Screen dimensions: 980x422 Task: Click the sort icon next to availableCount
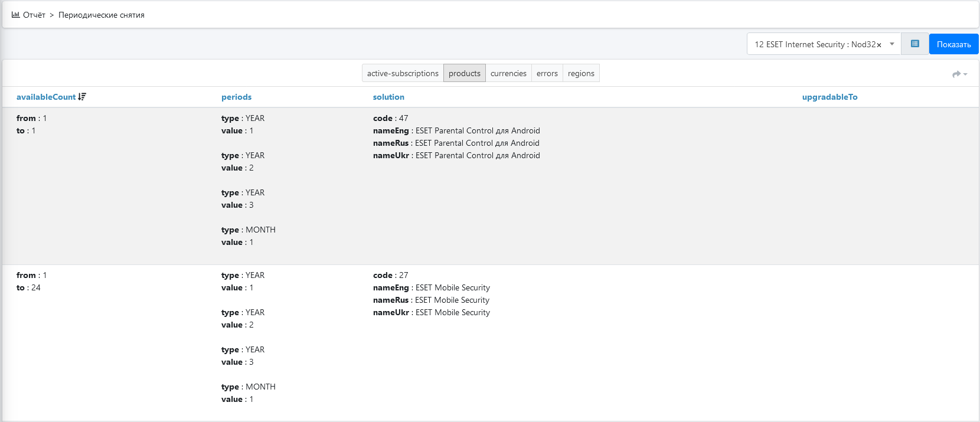coord(82,97)
